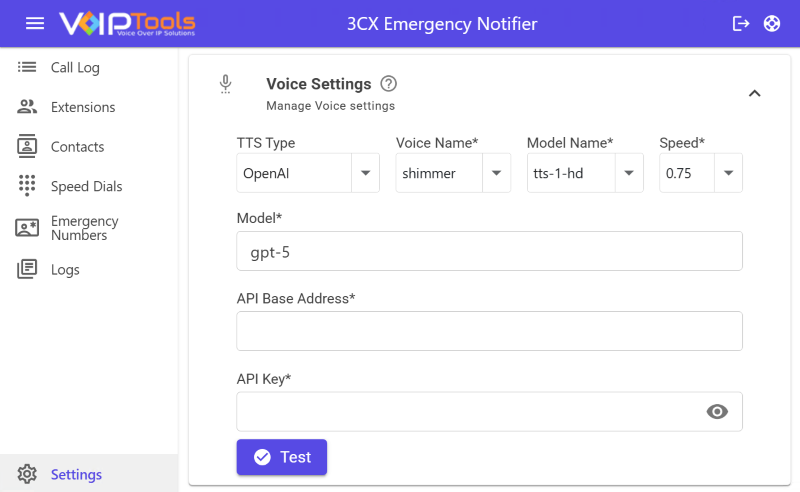Expand the Speed dropdown

[x=728, y=173]
